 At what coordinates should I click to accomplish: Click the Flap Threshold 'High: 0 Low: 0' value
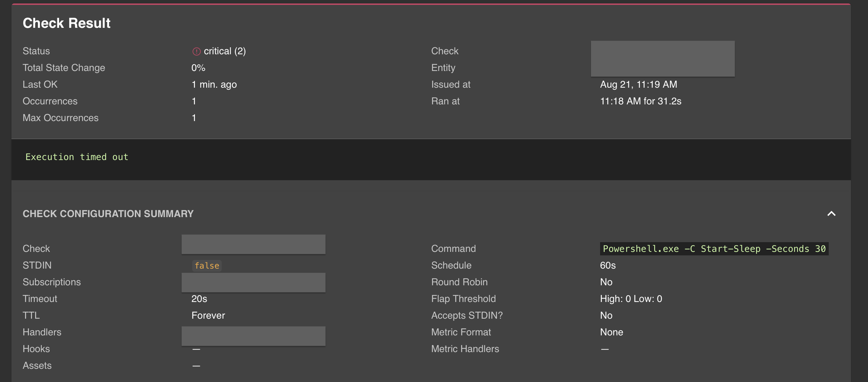[x=631, y=299]
